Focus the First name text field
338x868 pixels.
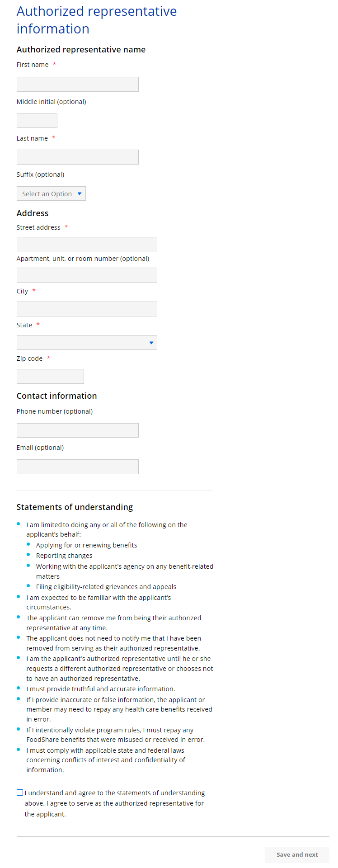pyautogui.click(x=78, y=85)
